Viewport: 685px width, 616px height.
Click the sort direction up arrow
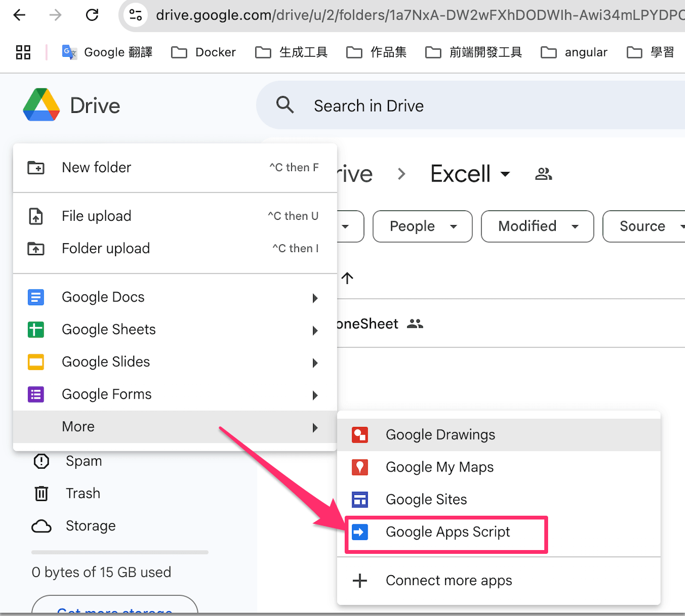pos(347,278)
